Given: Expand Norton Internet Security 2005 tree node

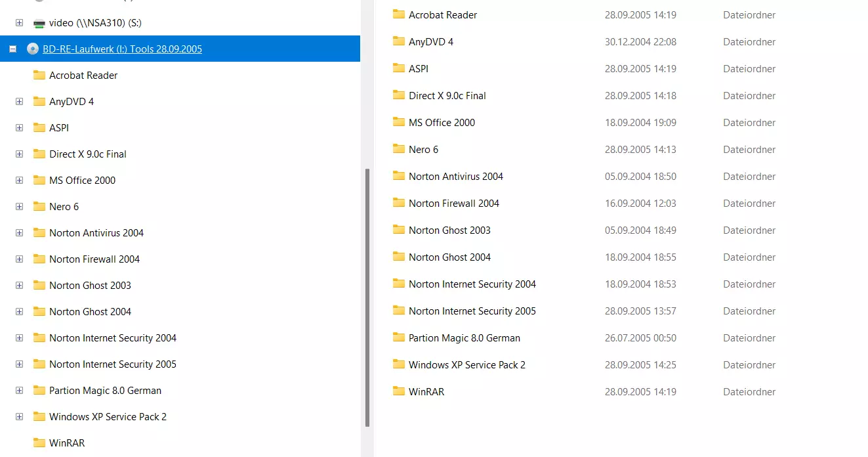Looking at the screenshot, I should [x=19, y=364].
